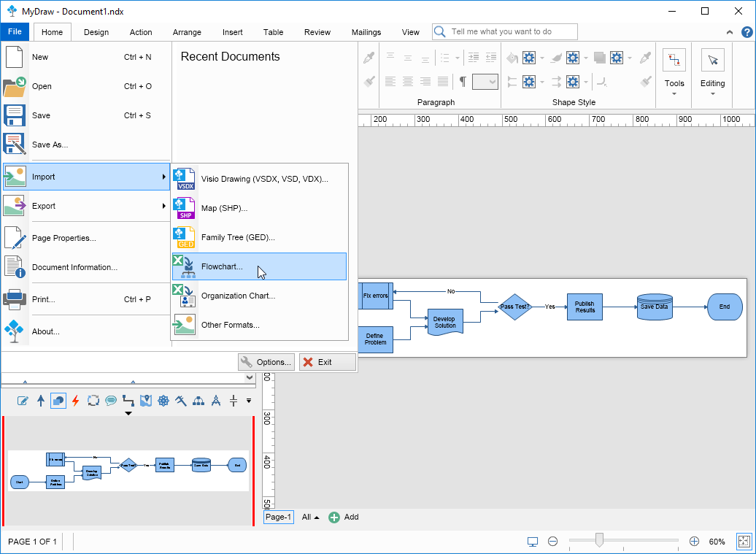
Task: Toggle justify text alignment
Action: click(443, 82)
